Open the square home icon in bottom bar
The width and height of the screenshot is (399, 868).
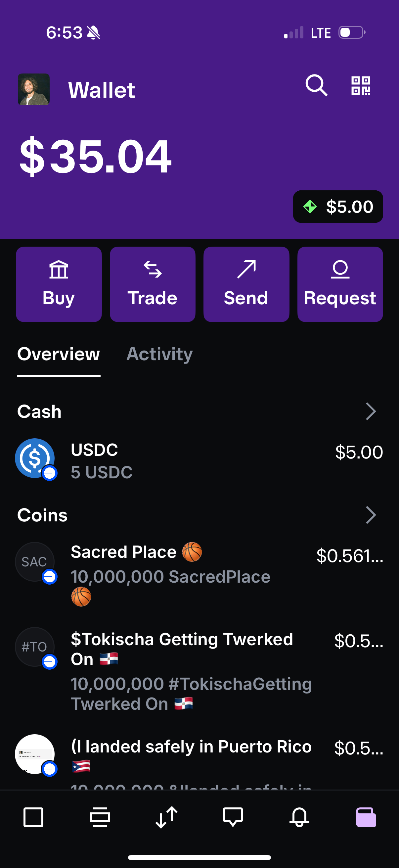pos(33,817)
